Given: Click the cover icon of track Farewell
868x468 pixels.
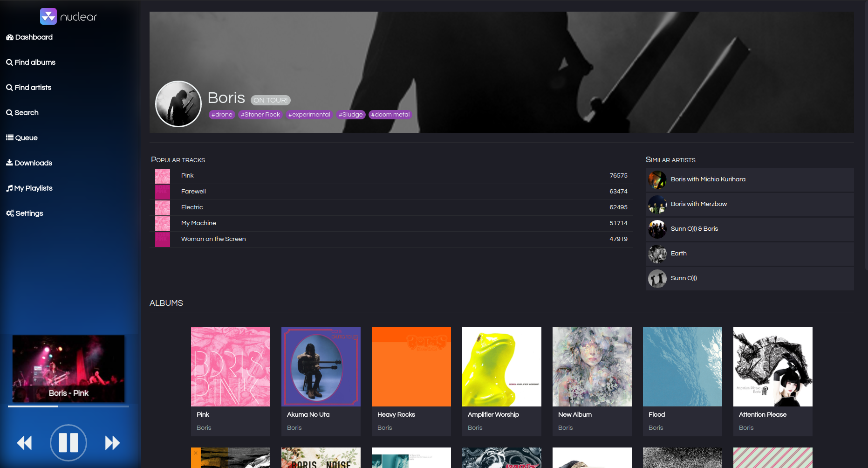Looking at the screenshot, I should click(x=163, y=192).
